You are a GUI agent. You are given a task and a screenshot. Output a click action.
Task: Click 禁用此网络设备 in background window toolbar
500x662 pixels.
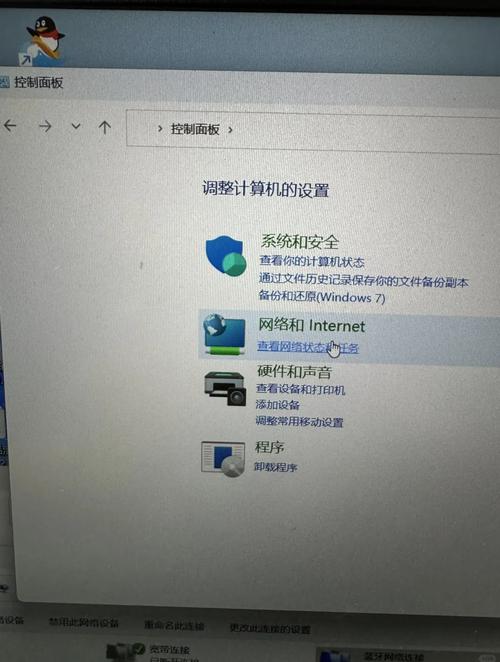pyautogui.click(x=84, y=622)
